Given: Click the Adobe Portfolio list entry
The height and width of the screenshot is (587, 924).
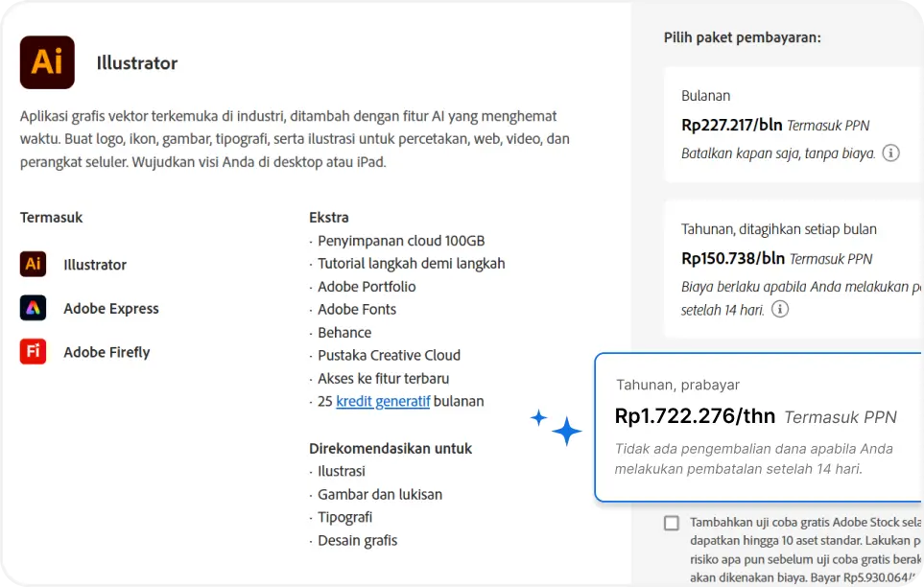Looking at the screenshot, I should coord(368,286).
